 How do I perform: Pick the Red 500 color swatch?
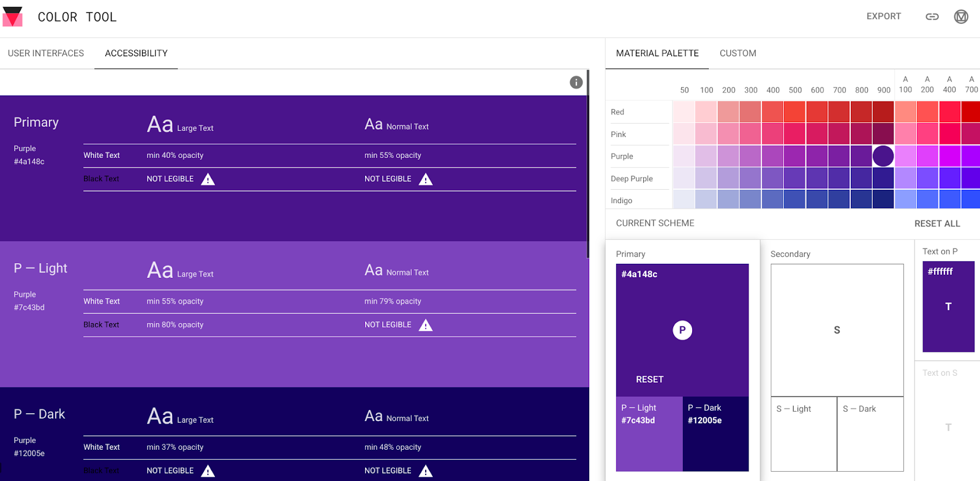[795, 112]
